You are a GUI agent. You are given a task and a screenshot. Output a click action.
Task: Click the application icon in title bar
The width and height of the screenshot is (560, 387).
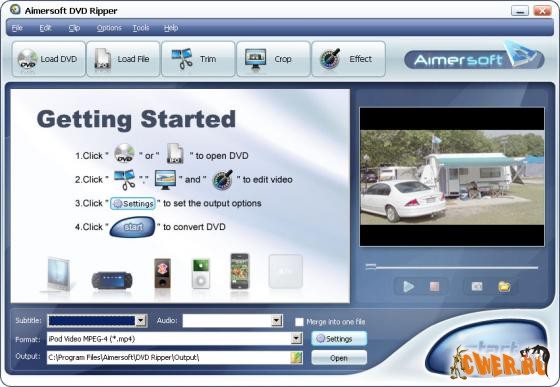(15, 9)
